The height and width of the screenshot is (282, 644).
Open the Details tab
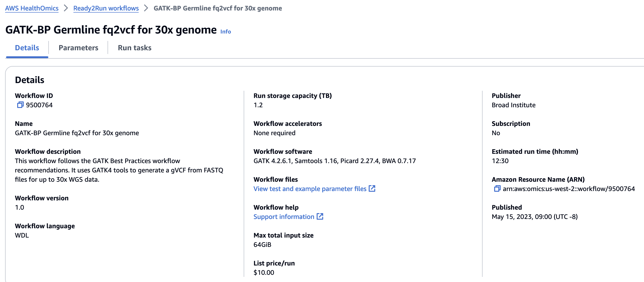27,48
